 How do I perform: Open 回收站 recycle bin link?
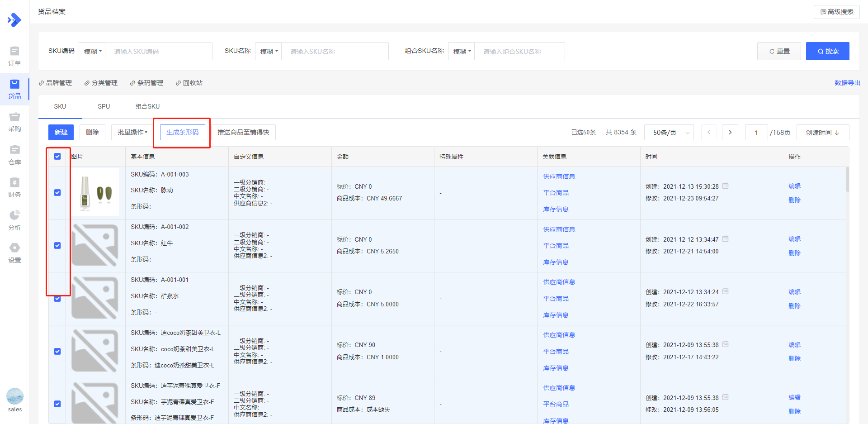coord(189,83)
